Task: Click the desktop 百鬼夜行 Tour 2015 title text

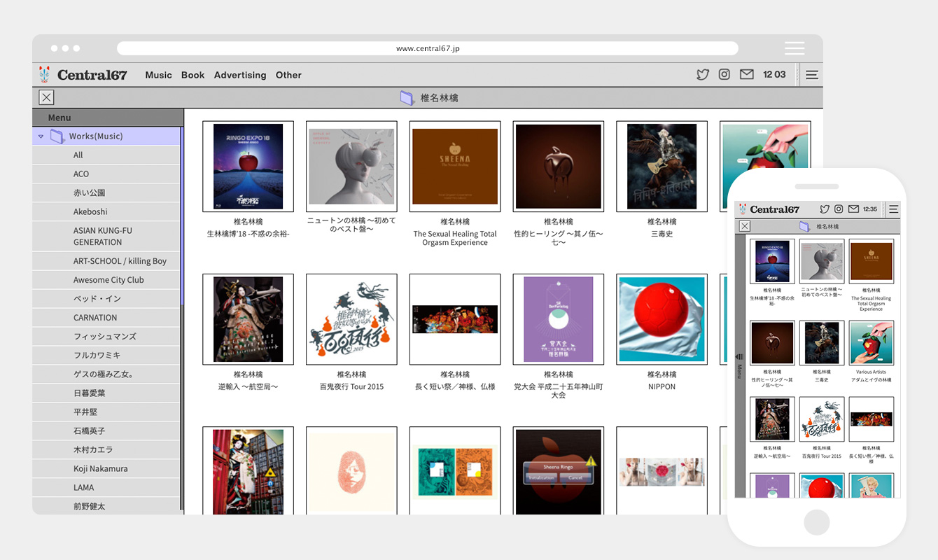Action: click(x=351, y=386)
